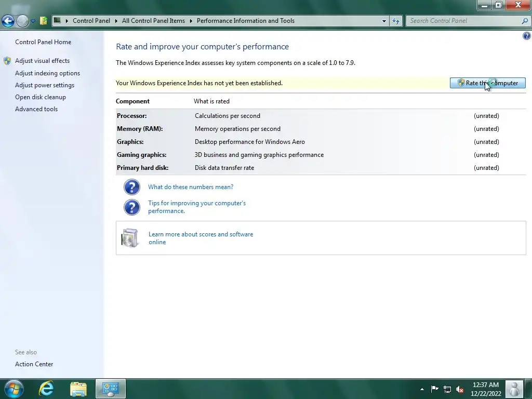The height and width of the screenshot is (399, 532).
Task: Open Action Center under See also
Action: coord(34,364)
